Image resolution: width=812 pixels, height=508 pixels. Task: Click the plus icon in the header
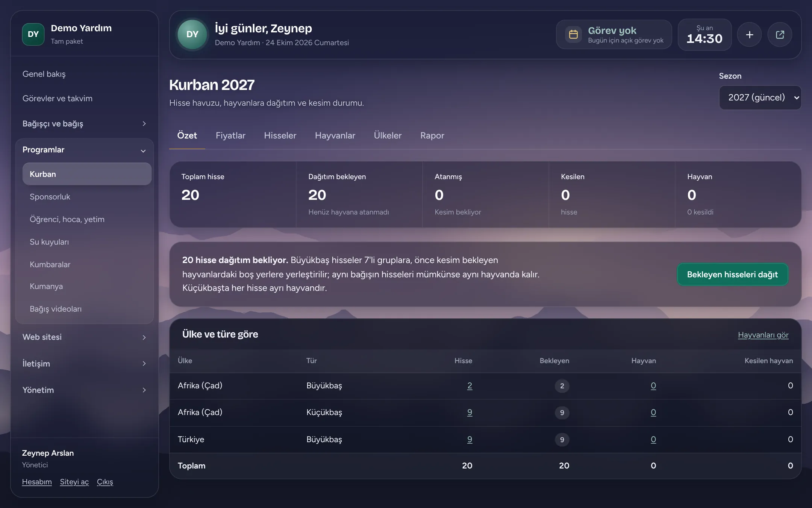[x=749, y=35]
